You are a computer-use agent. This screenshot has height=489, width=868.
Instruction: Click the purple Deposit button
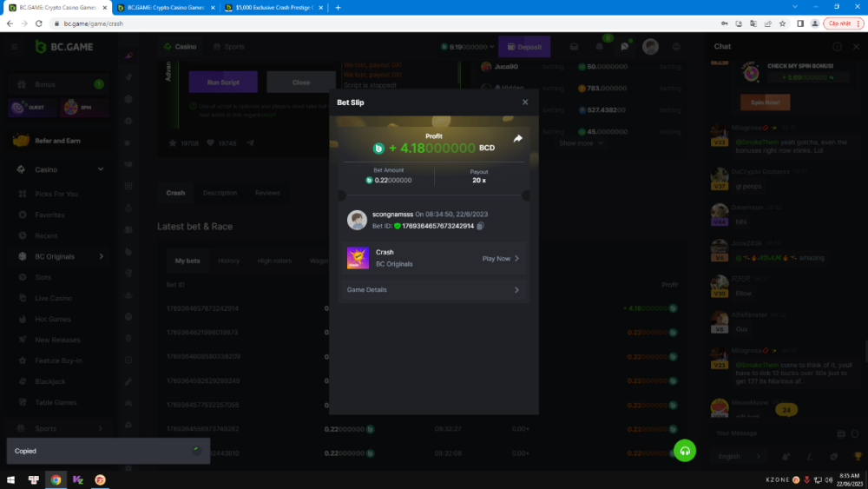coord(524,47)
